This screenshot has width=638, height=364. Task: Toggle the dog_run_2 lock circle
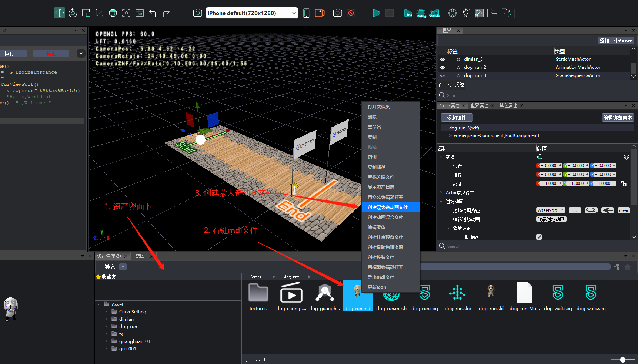click(458, 67)
